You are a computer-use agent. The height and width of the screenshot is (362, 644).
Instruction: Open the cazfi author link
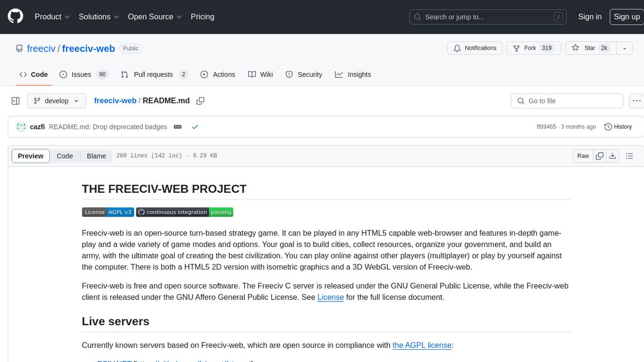pos(37,127)
